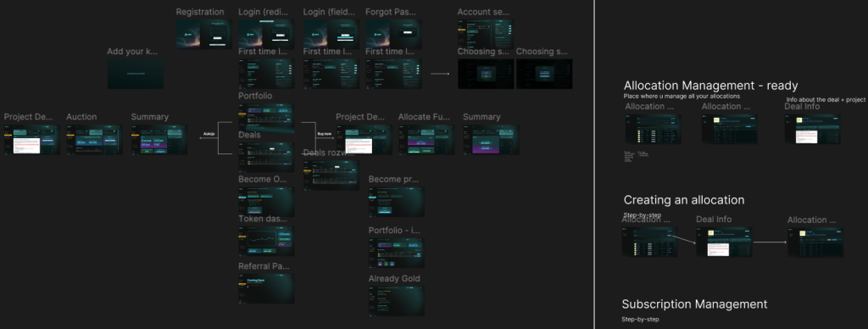
Task: Select the Deal Info frame under Allocation Management
Action: click(x=813, y=129)
